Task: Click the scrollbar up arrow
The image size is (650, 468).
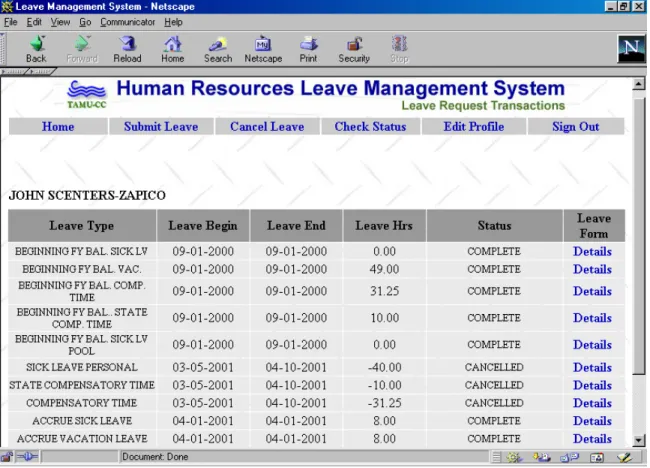Action: tap(638, 84)
